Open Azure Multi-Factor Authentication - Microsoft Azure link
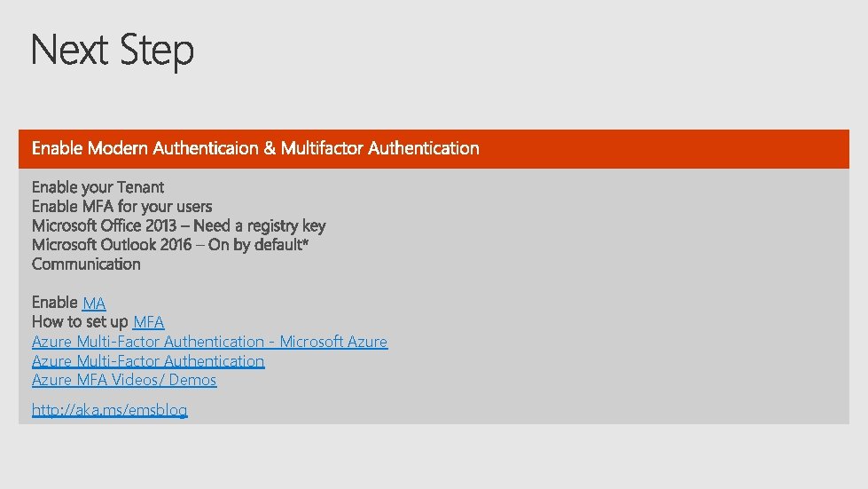Viewport: 868px width, 489px height. click(x=210, y=342)
